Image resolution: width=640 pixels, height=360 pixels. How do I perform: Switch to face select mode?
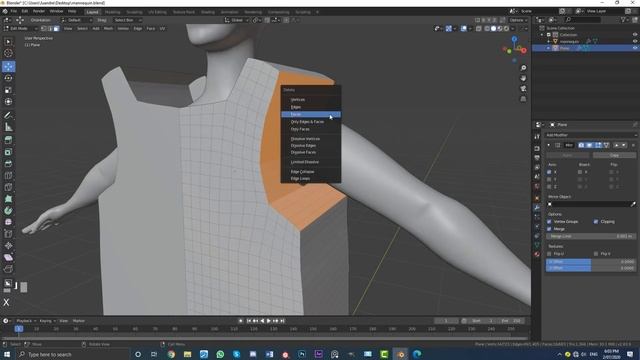click(56, 29)
